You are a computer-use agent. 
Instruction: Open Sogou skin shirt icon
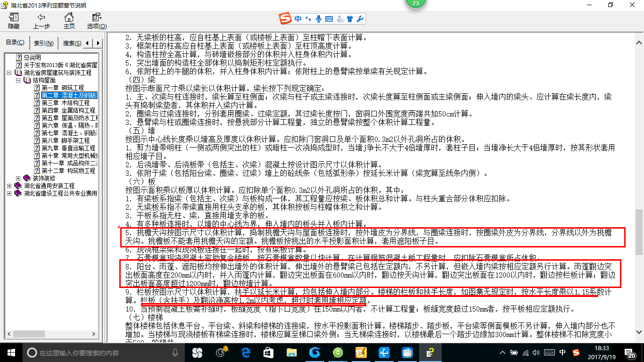tap(350, 19)
